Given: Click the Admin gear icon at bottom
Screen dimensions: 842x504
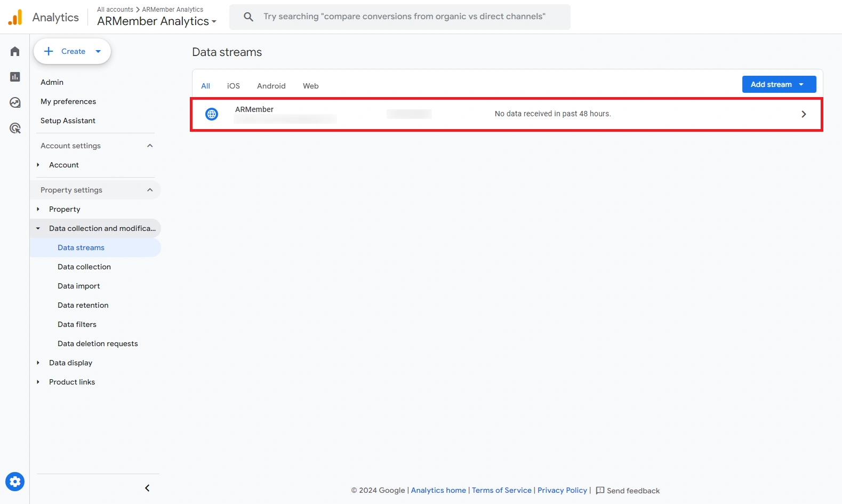Looking at the screenshot, I should [15, 482].
